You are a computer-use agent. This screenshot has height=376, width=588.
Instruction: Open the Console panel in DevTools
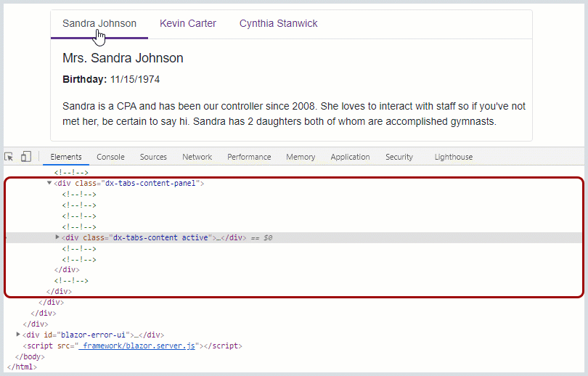tap(110, 157)
